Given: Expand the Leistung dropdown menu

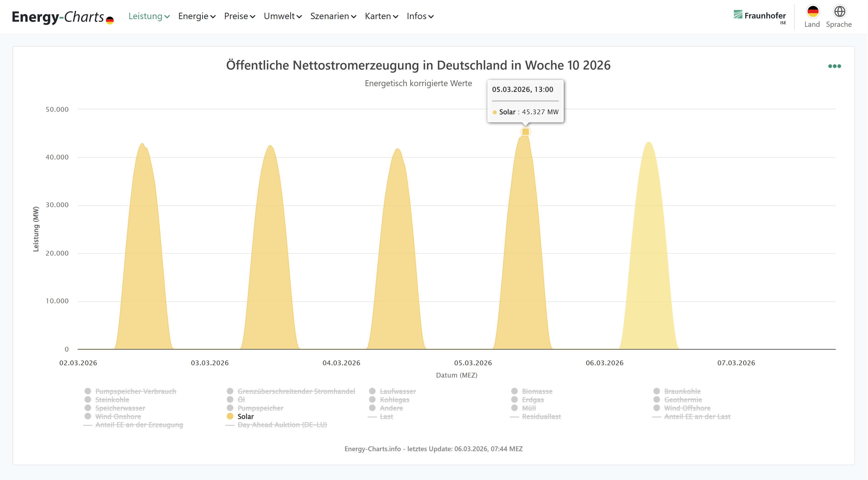Looking at the screenshot, I should click(x=149, y=16).
